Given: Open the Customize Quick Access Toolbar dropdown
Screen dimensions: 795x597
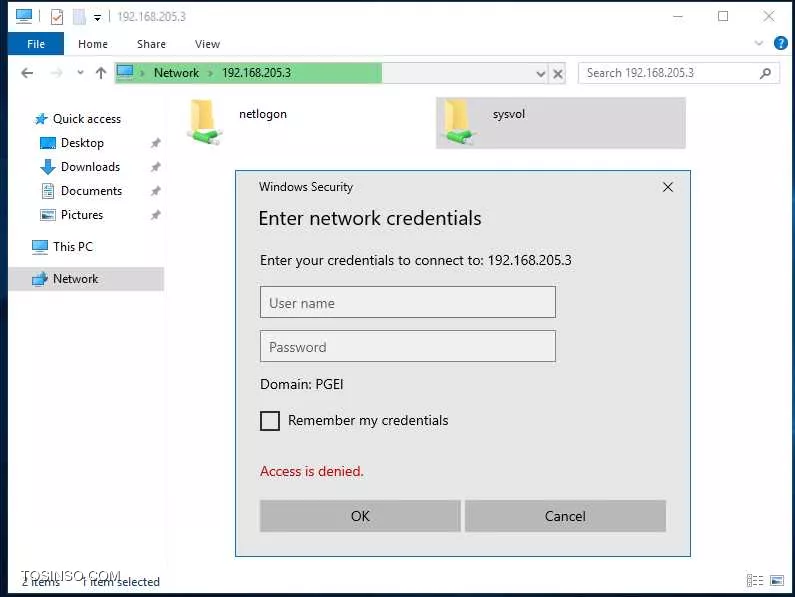Looking at the screenshot, I should click(97, 17).
